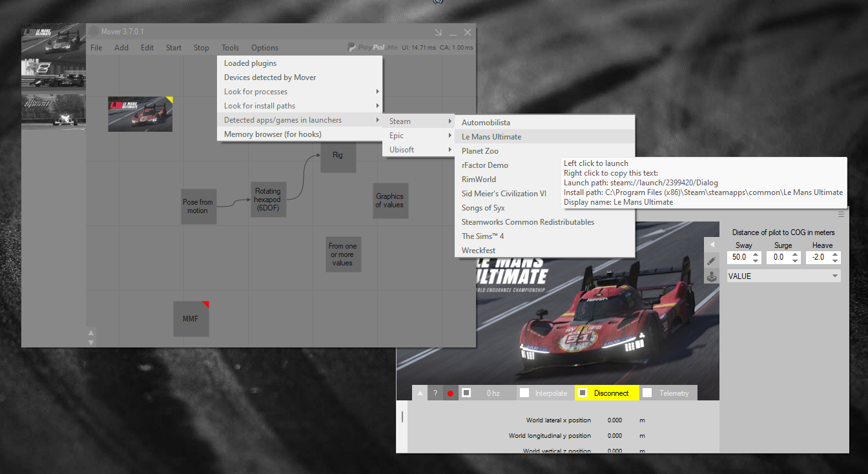This screenshot has height=474, width=868.
Task: Click the pencil edit icon beside the car image
Action: tap(712, 260)
